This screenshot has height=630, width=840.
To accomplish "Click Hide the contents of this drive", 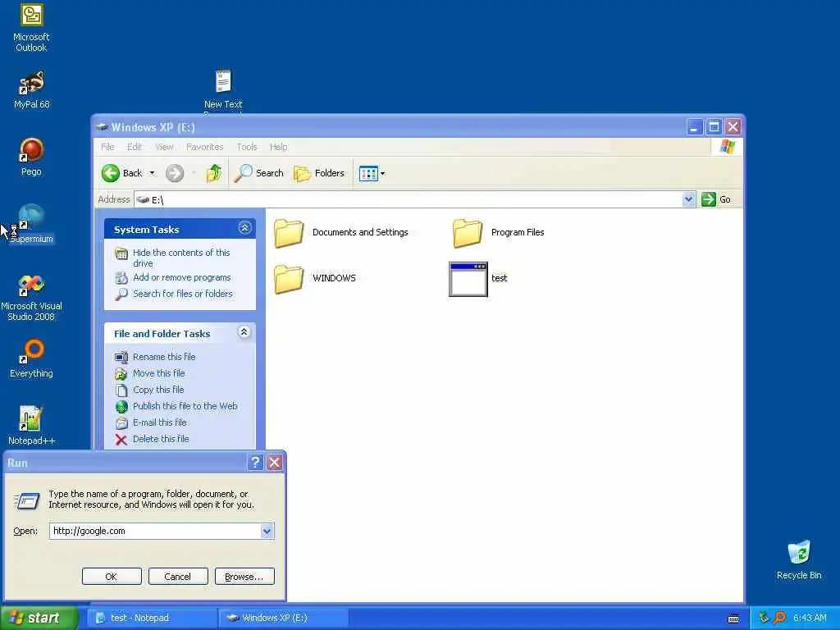I will click(x=181, y=258).
